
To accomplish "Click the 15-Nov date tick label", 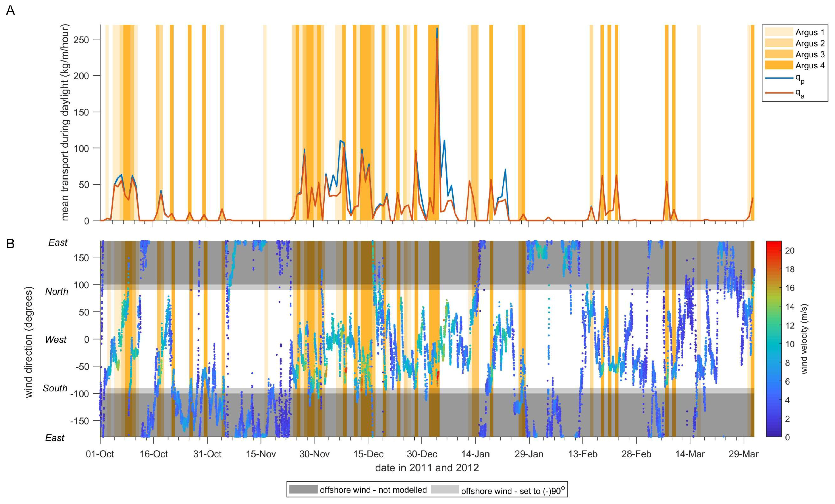I will point(261,454).
